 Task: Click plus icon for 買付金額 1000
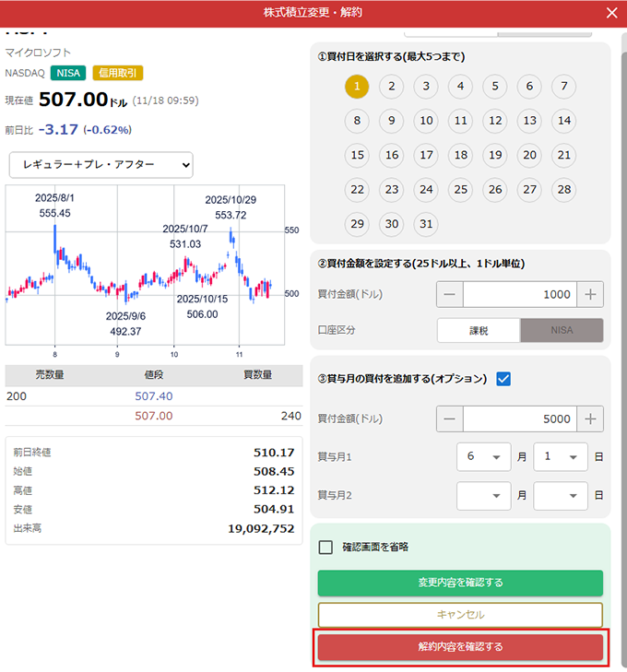point(590,295)
